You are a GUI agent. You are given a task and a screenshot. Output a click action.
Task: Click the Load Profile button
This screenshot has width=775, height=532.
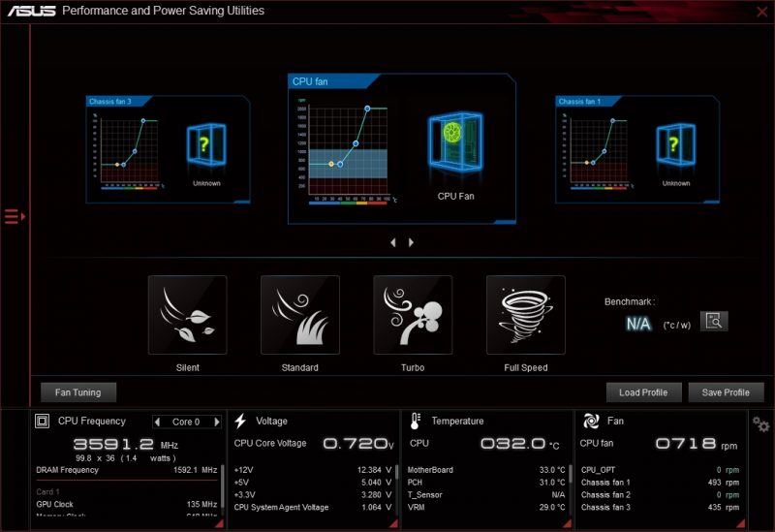point(643,392)
